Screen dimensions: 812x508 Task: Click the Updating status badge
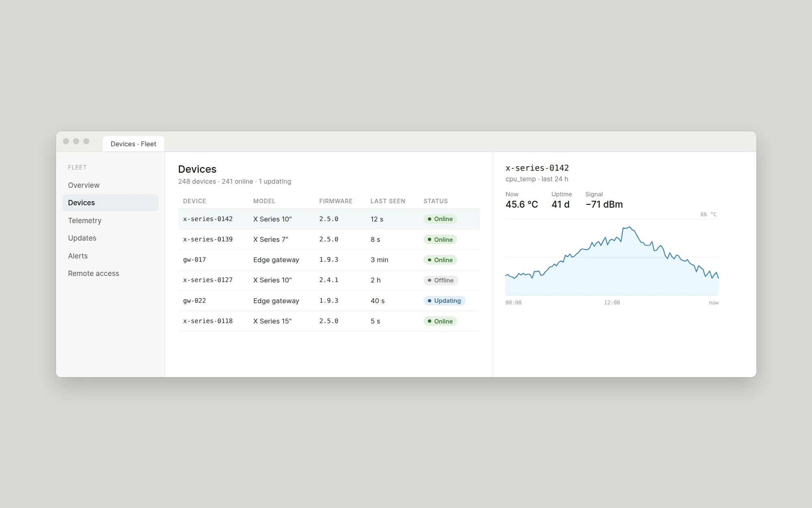[444, 301]
